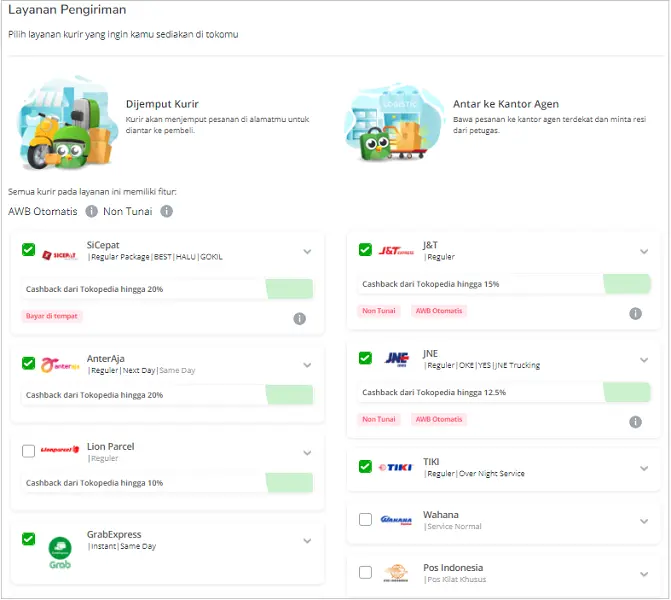The image size is (671, 600).
Task: Expand the TIKI service options chevron
Action: click(644, 467)
